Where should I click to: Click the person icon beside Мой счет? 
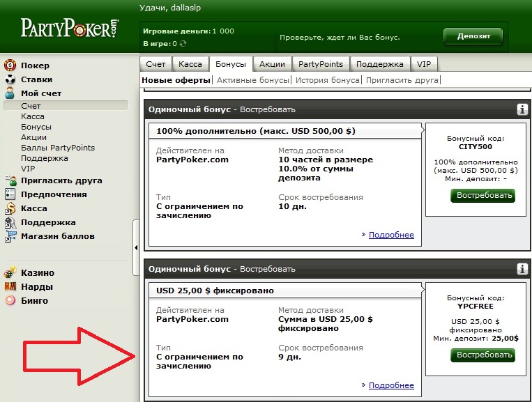[x=10, y=93]
